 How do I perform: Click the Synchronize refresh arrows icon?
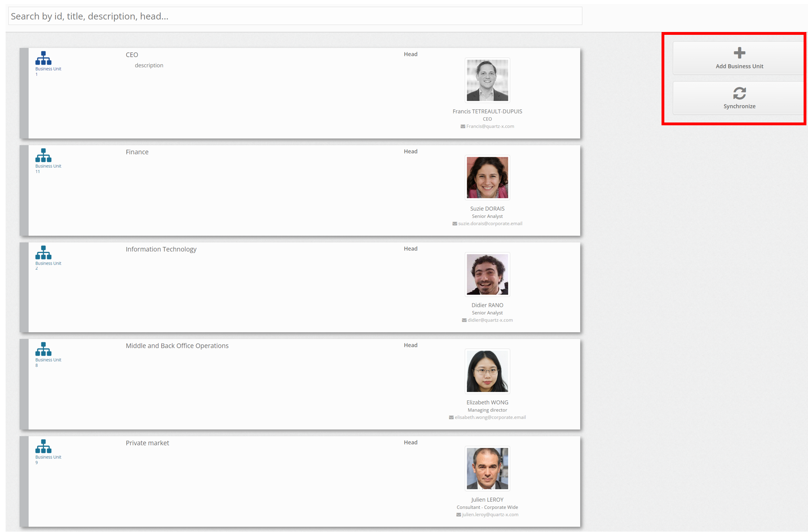coord(739,93)
